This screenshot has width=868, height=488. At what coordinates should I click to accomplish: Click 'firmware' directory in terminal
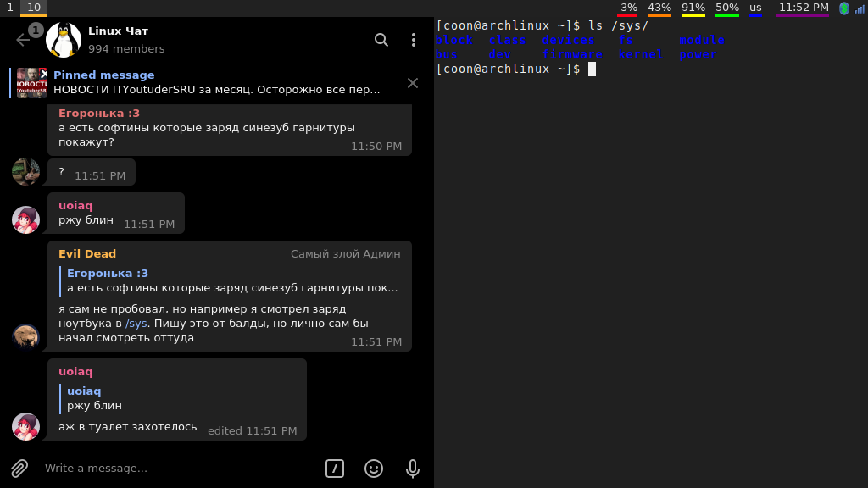tap(572, 54)
